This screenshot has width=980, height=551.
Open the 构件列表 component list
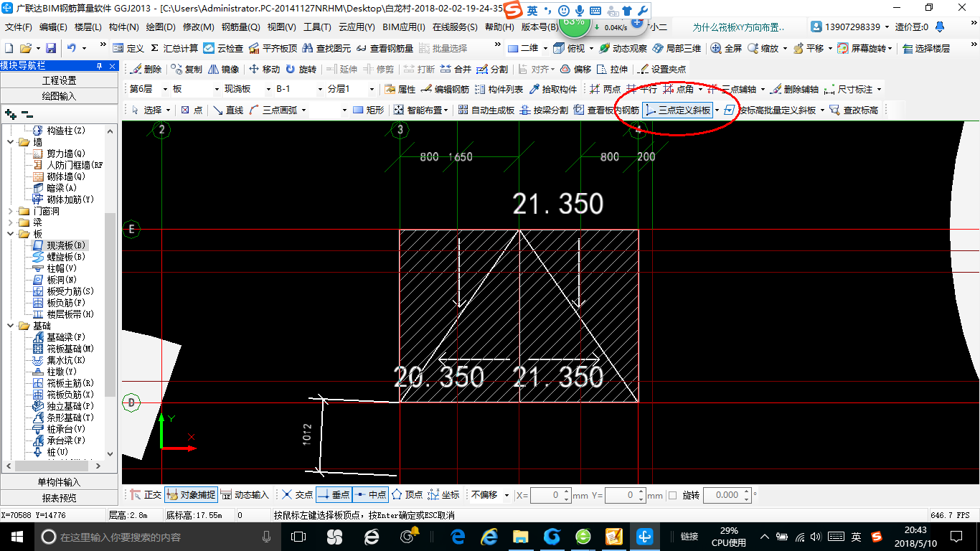(499, 89)
